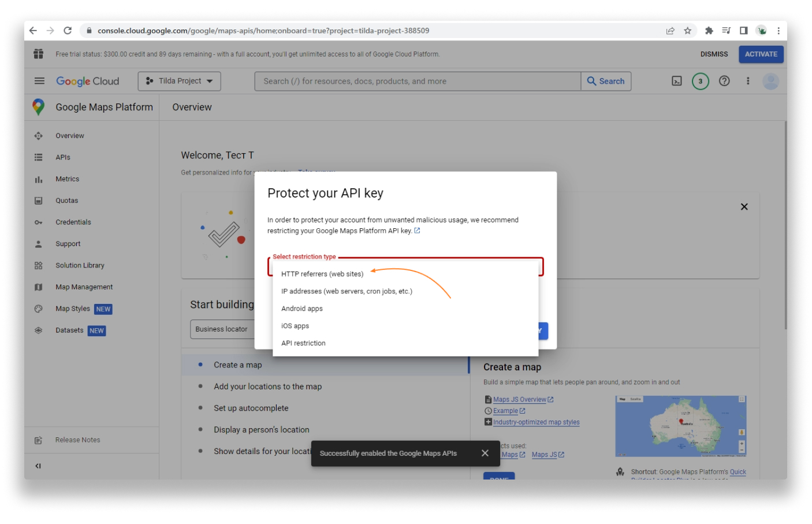Viewport: 812px width, 524px height.
Task: Click the Map Styles palette icon
Action: (39, 309)
